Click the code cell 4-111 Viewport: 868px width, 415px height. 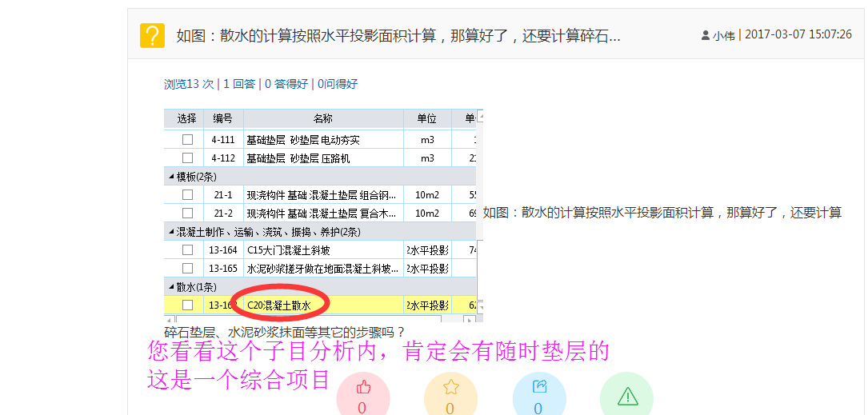pyautogui.click(x=223, y=139)
